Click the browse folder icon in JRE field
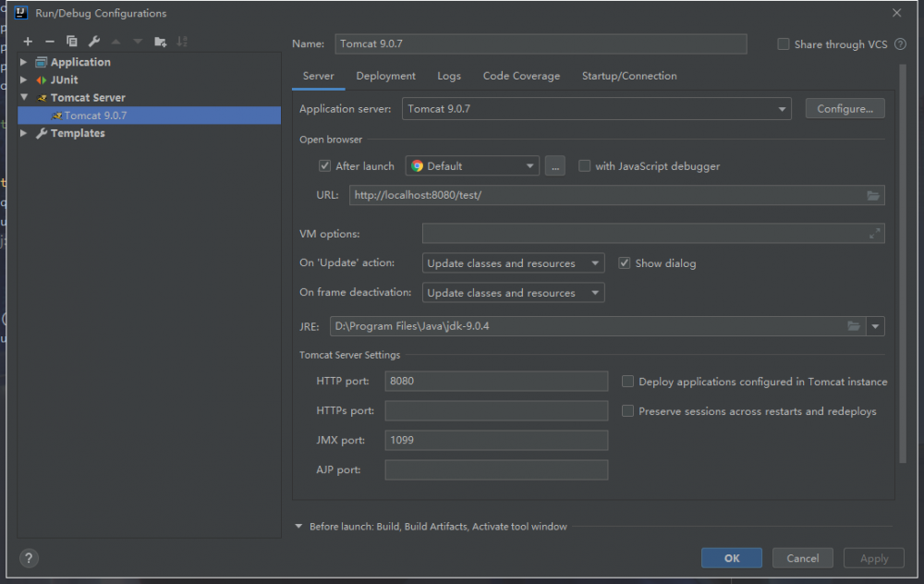Image resolution: width=924 pixels, height=584 pixels. (x=855, y=326)
